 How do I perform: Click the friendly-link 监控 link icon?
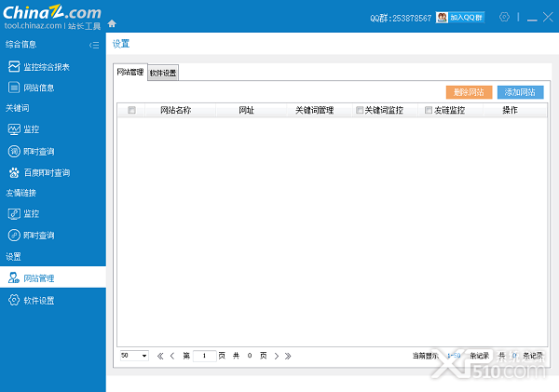tap(14, 214)
